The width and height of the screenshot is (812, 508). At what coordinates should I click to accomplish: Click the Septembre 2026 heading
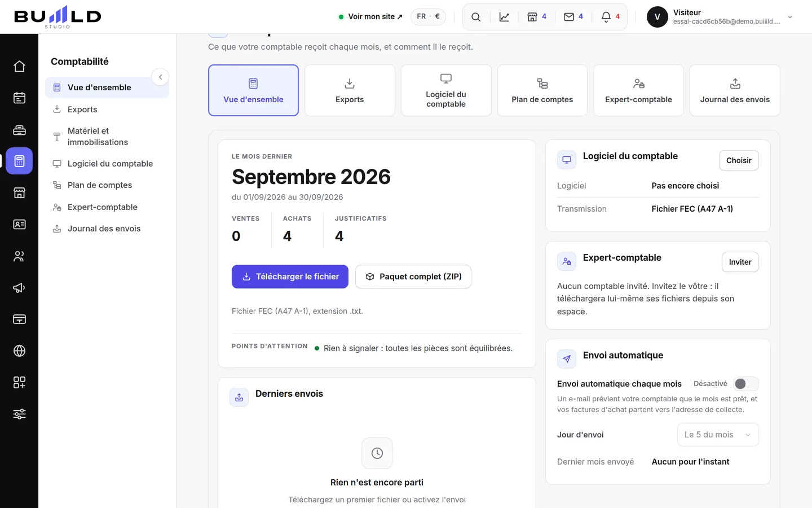[311, 177]
